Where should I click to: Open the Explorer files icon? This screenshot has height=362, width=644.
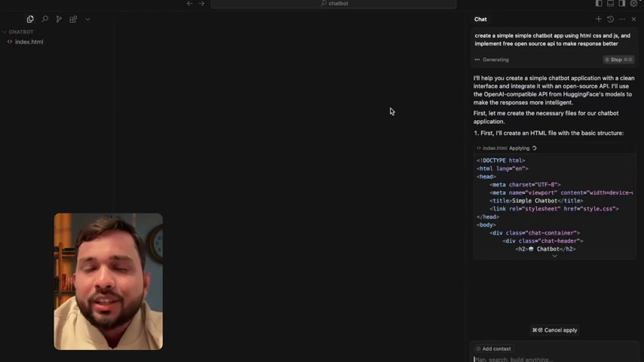coord(30,20)
